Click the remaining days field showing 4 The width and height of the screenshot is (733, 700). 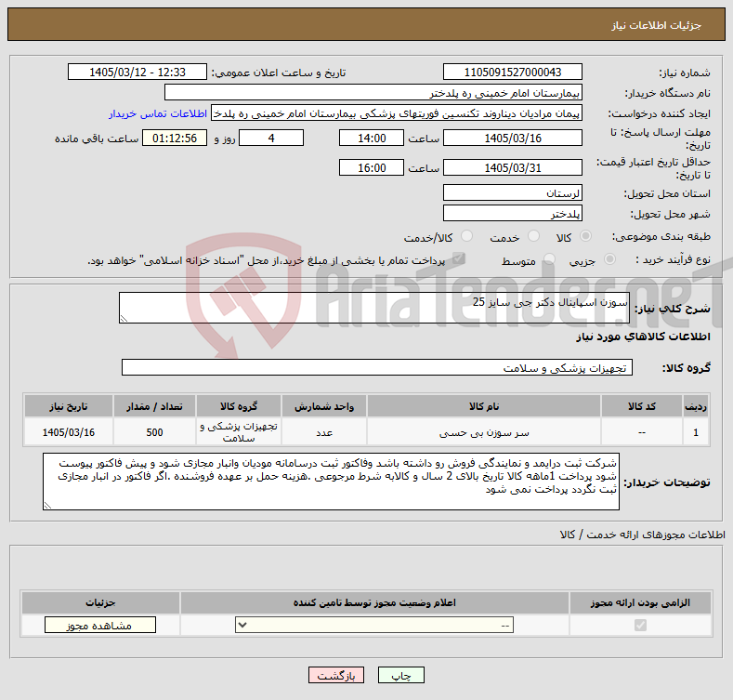tap(271, 138)
